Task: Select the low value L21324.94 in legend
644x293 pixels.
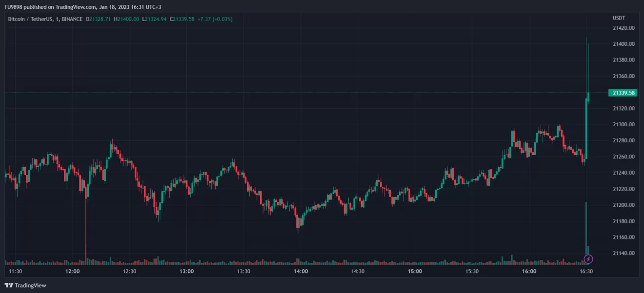Action: [x=155, y=19]
